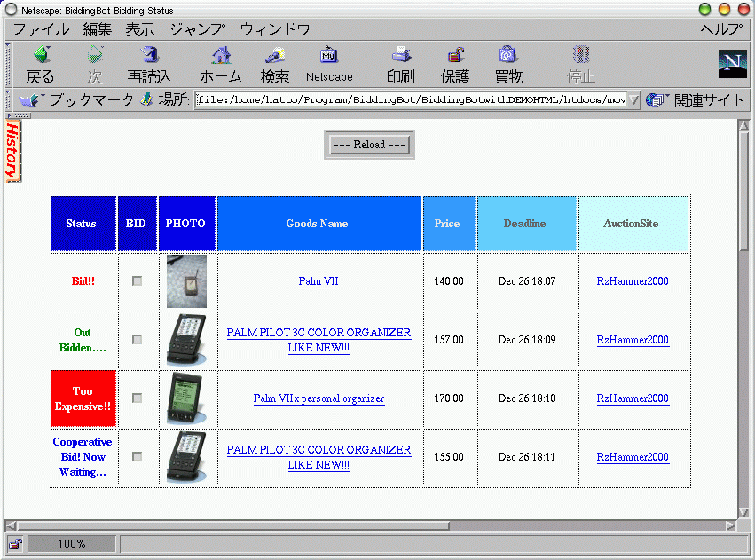Open the Go (ジャンプ) menu
Viewport: 755px width, 560px height.
[197, 29]
